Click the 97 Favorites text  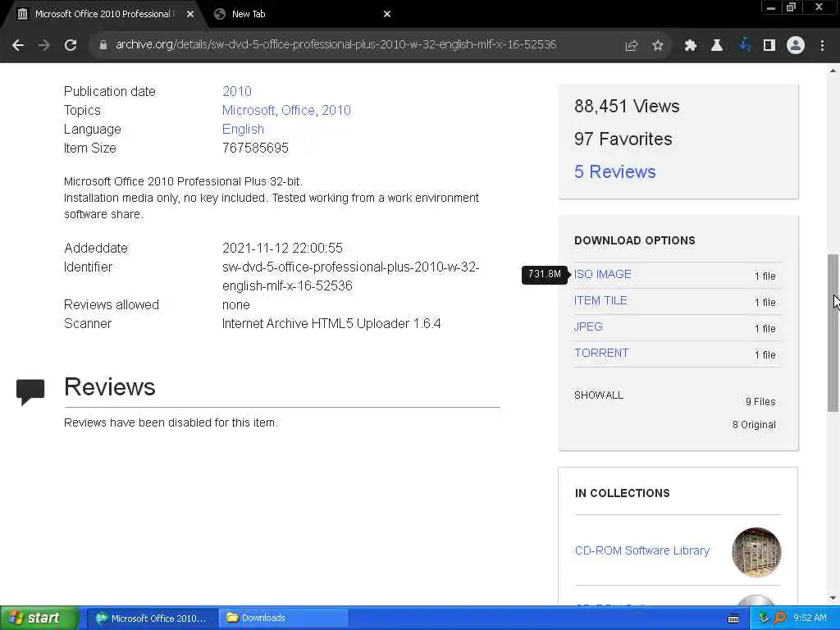(x=623, y=139)
